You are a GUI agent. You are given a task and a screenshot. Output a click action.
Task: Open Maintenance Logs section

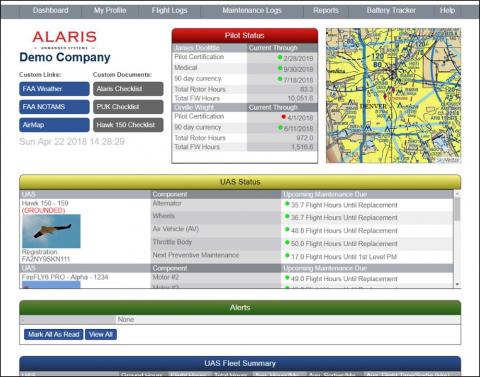tap(252, 10)
